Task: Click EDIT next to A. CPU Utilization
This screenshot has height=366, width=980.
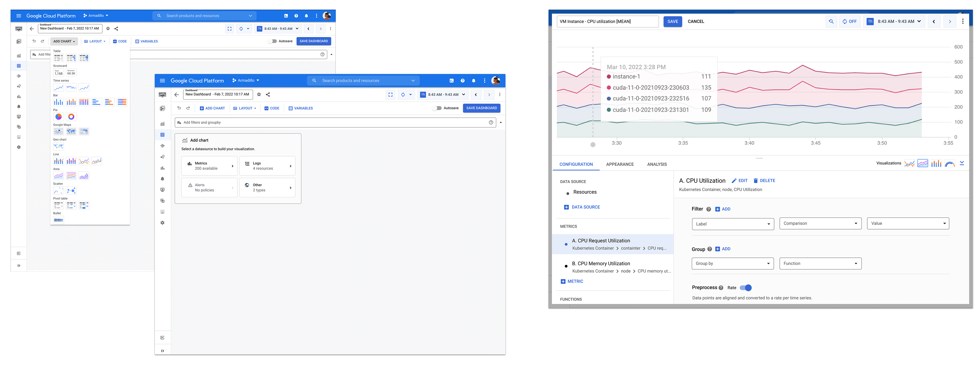Action: coord(740,181)
